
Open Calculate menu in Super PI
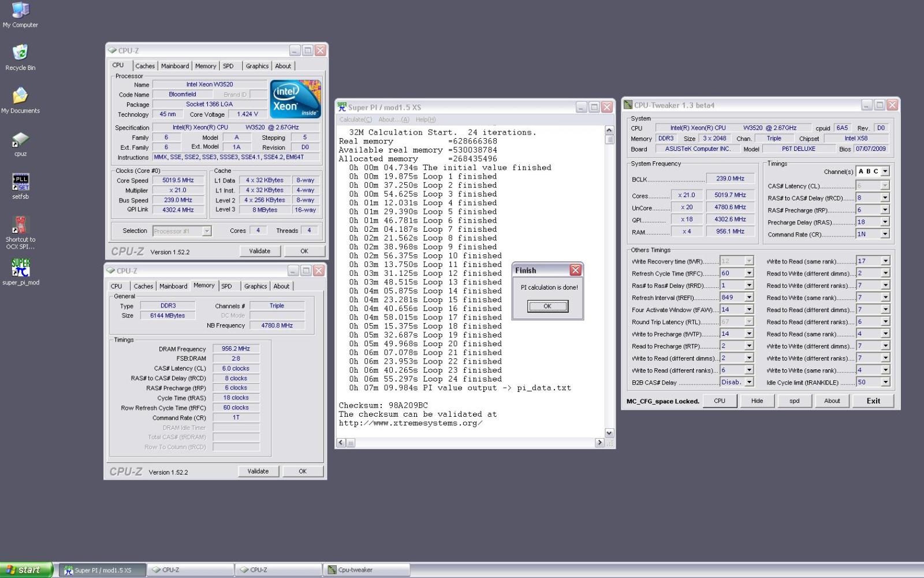(356, 120)
